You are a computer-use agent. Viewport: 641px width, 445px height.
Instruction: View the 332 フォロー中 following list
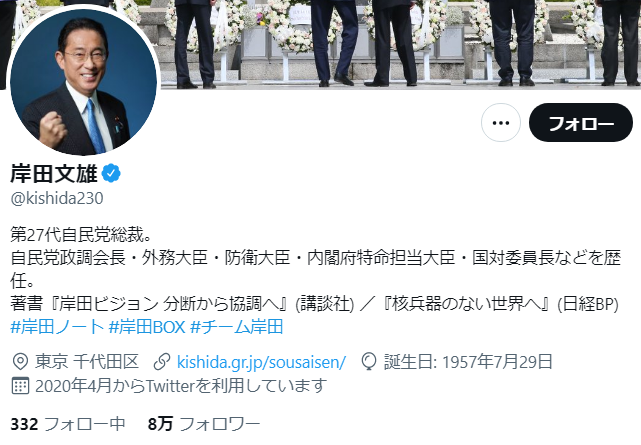tap(68, 424)
